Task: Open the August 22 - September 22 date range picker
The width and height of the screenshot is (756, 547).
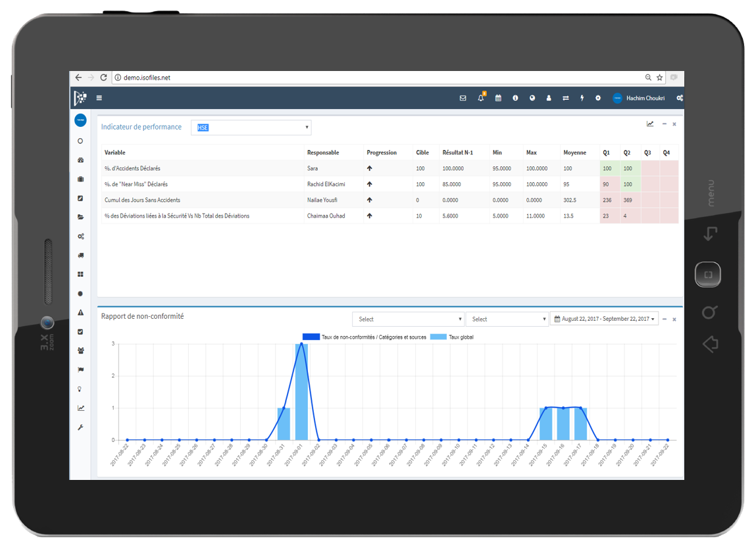Action: pyautogui.click(x=604, y=319)
